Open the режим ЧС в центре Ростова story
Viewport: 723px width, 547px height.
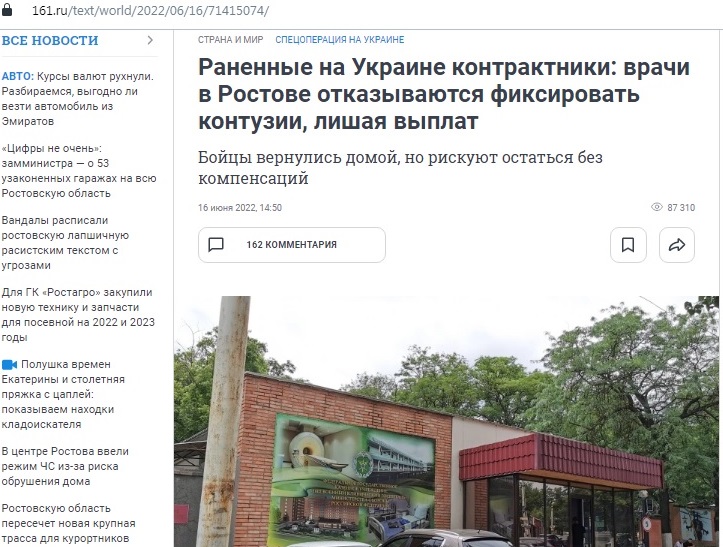[65, 466]
